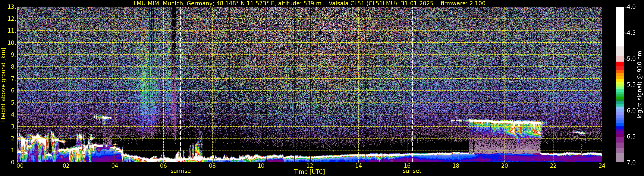
Task: Click the x-axis tick label '12'
Action: click(310, 166)
